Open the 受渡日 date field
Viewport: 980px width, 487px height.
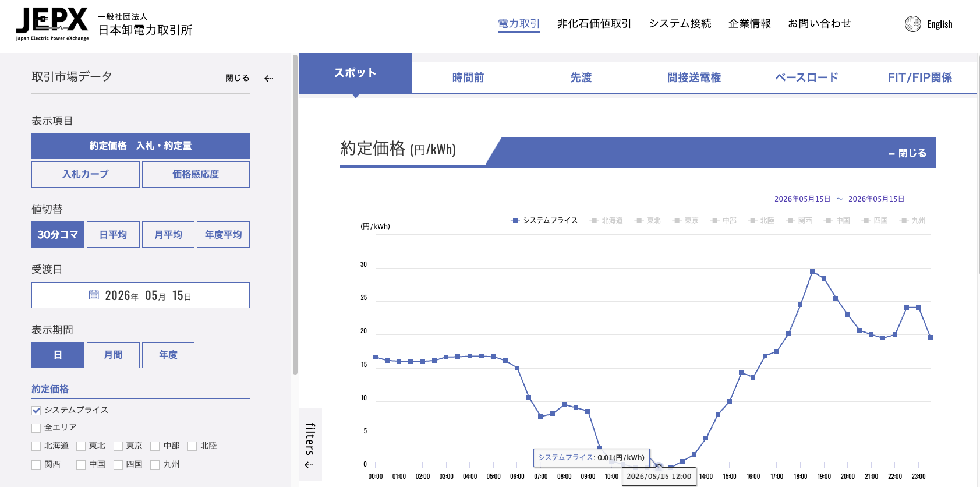(x=140, y=295)
